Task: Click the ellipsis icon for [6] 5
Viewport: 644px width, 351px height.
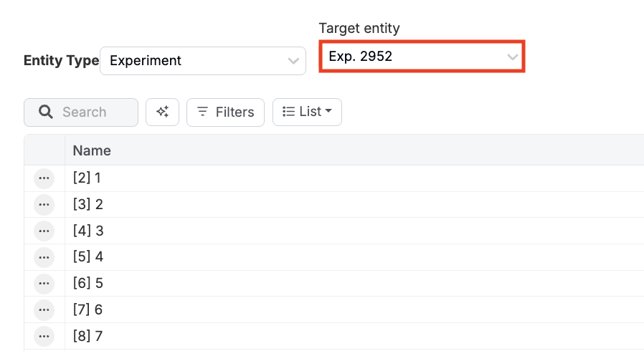Action: (44, 283)
